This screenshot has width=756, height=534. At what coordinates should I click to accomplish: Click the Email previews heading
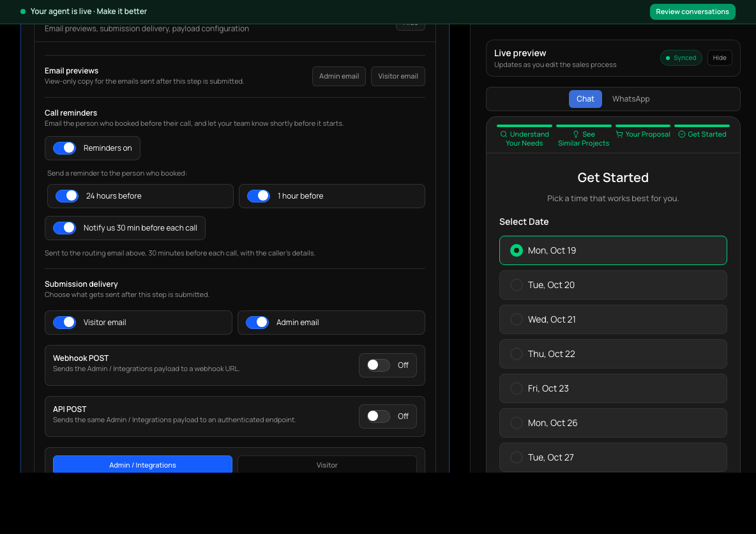(x=72, y=71)
